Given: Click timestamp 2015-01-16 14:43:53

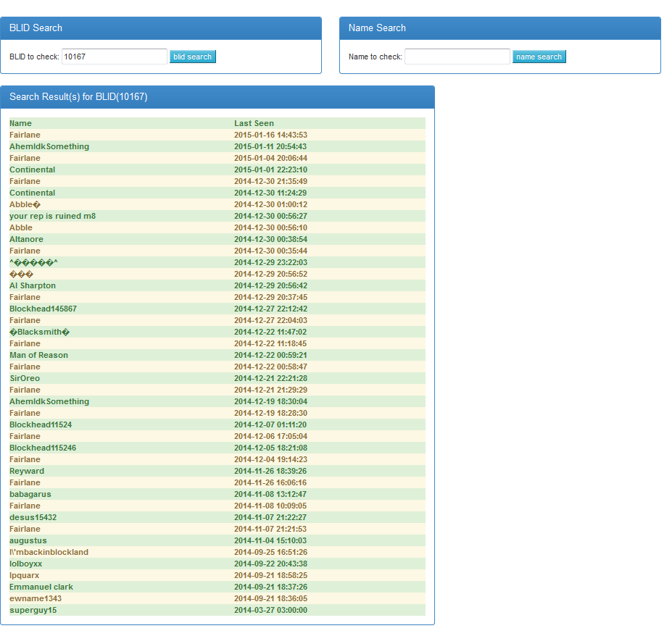Looking at the screenshot, I should pyautogui.click(x=270, y=135).
